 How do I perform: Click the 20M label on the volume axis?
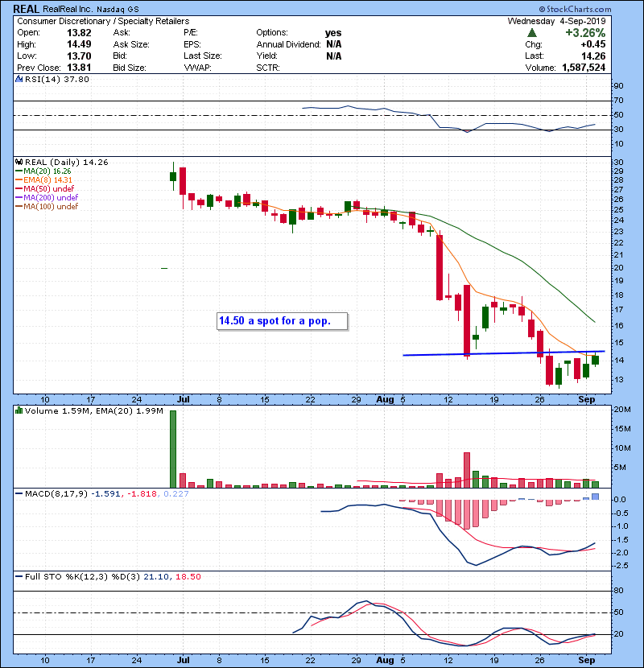pyautogui.click(x=621, y=410)
